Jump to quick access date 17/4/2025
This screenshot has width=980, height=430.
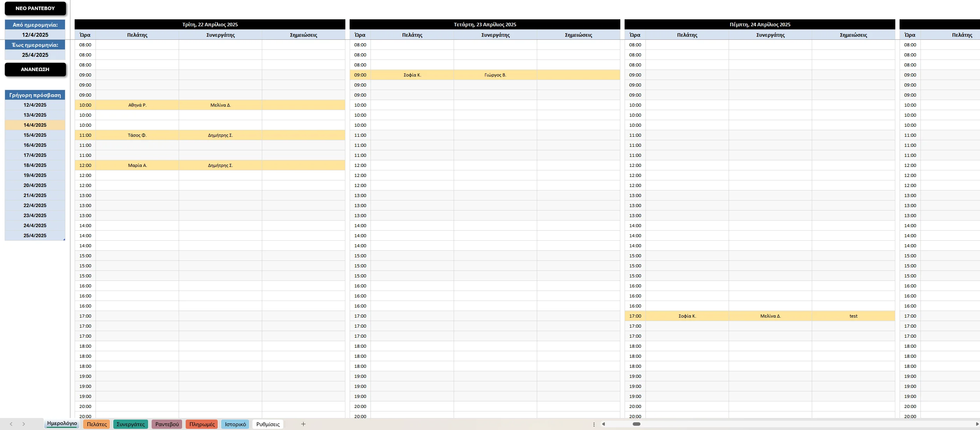point(35,155)
